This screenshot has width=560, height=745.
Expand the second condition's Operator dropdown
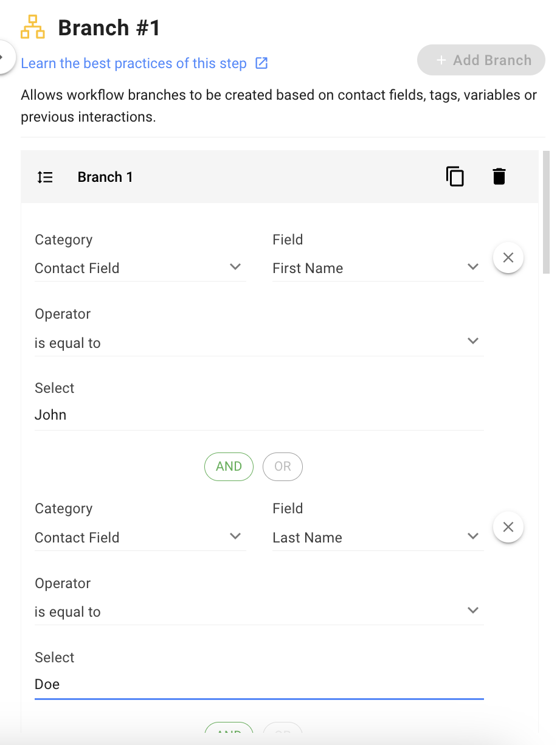coord(258,612)
